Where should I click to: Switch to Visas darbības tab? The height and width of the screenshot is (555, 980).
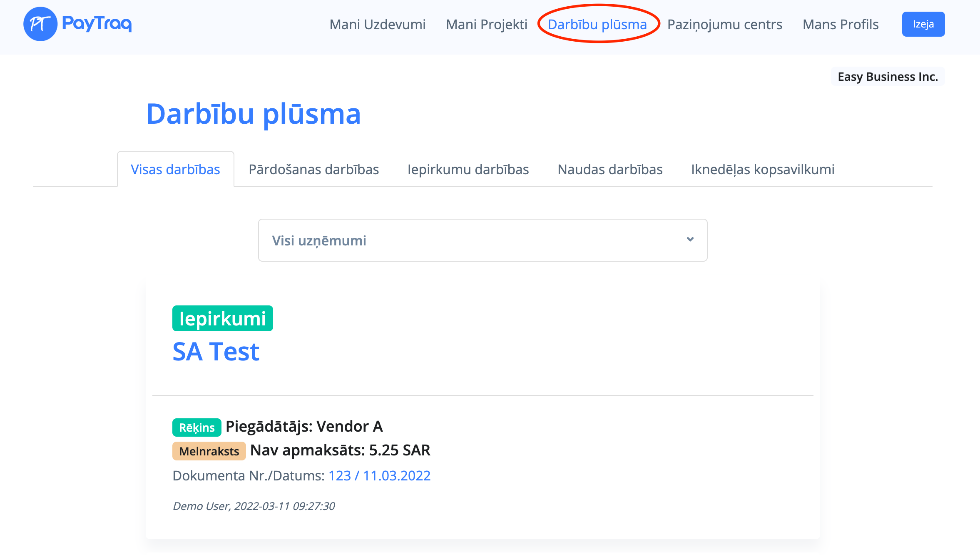coord(175,170)
